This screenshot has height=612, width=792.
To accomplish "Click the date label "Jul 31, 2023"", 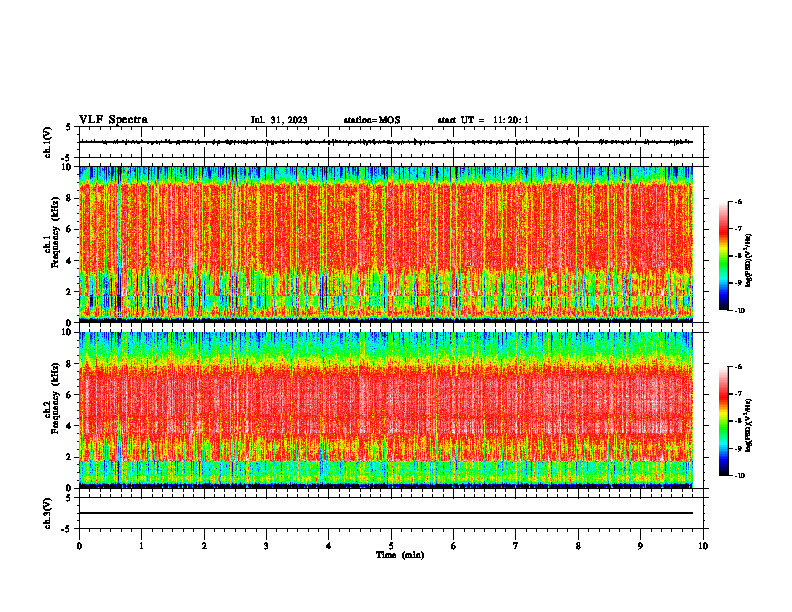I will [x=279, y=120].
